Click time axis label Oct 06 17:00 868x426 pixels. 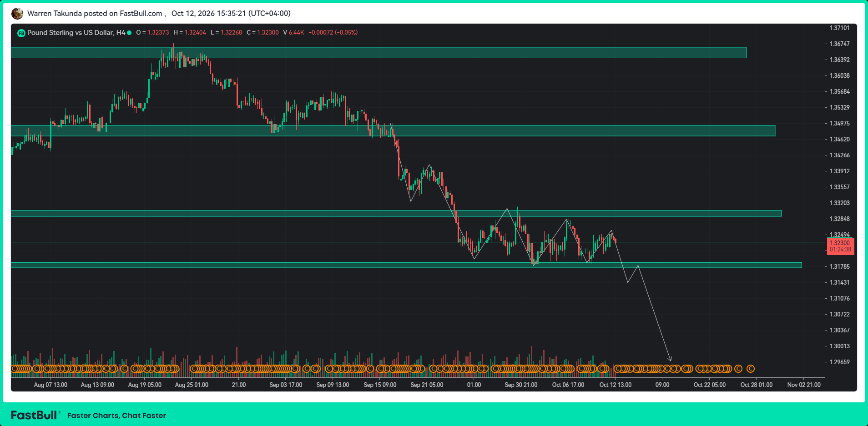coord(568,385)
